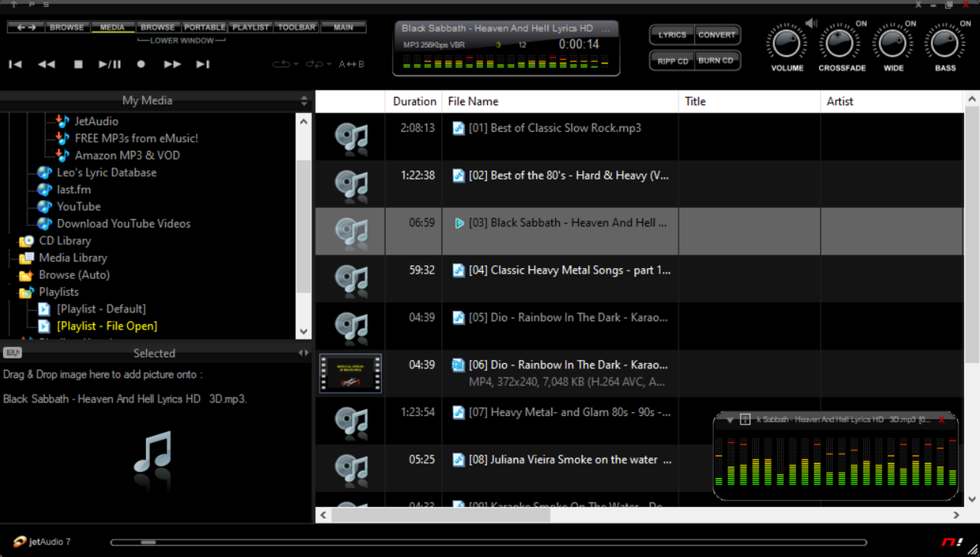Click the fast forward button
Screen dimensions: 980x557
[x=172, y=64]
